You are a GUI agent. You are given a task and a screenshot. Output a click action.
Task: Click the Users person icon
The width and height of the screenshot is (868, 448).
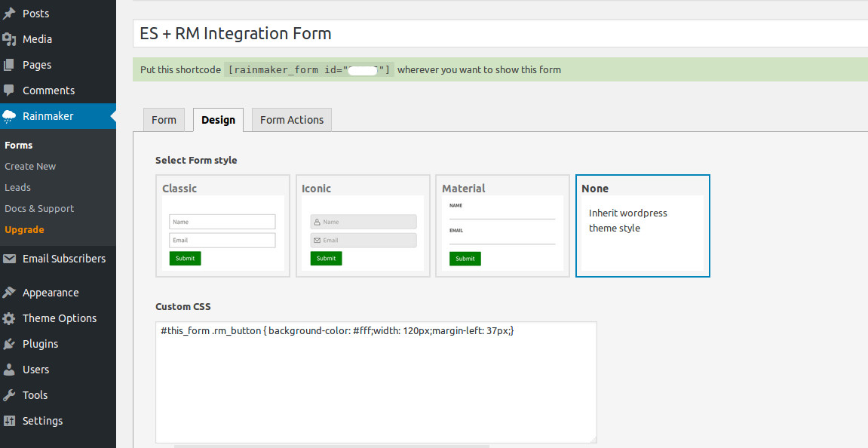tap(9, 370)
